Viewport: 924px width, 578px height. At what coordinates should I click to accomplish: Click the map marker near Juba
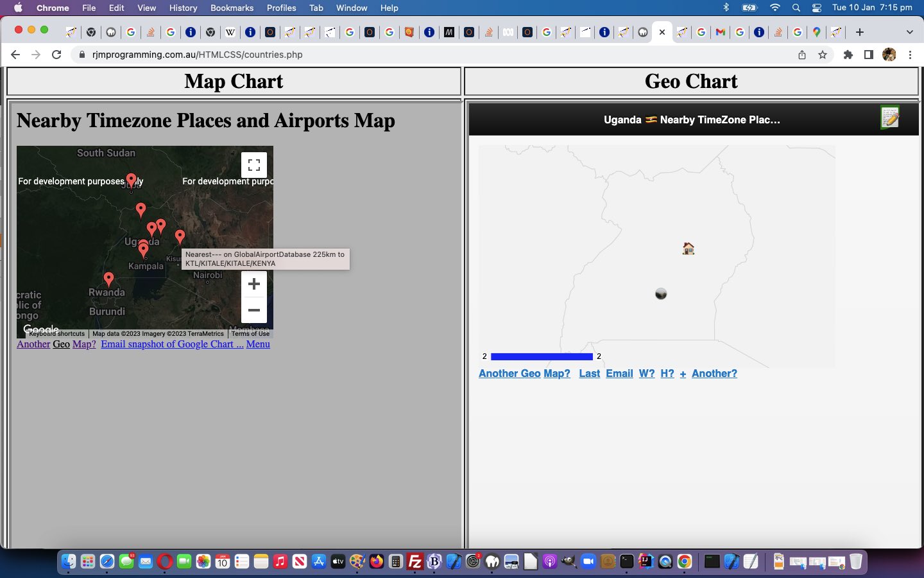click(x=131, y=181)
